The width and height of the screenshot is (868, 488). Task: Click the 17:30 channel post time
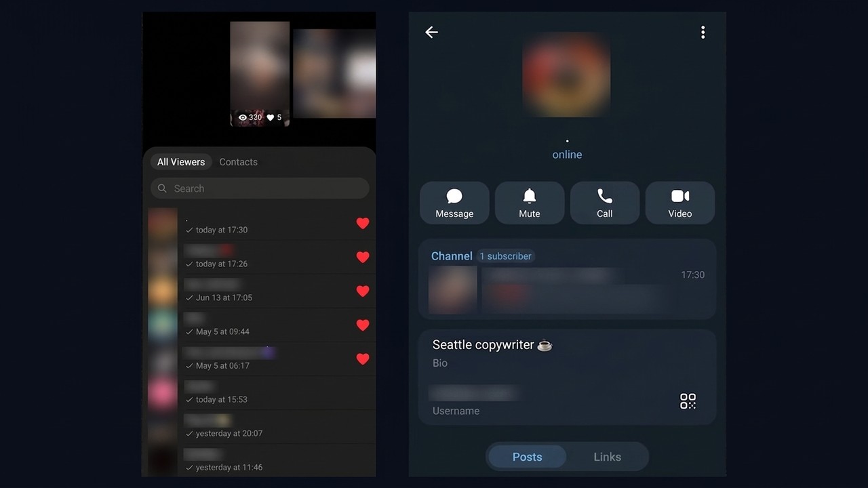[x=693, y=274]
